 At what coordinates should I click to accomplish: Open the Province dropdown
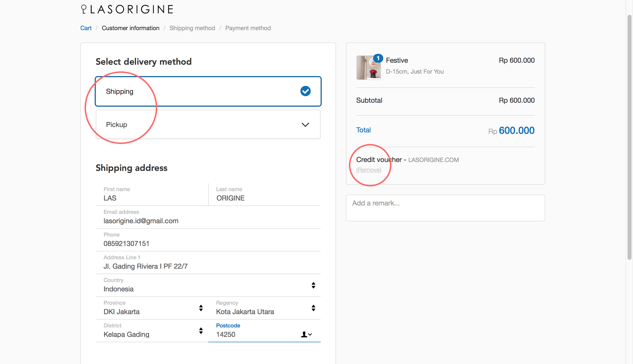pyautogui.click(x=152, y=308)
